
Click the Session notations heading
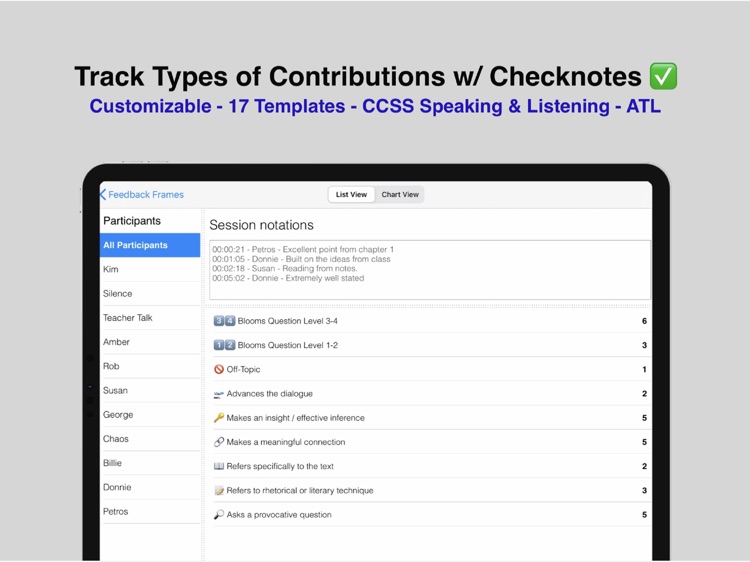(x=262, y=225)
